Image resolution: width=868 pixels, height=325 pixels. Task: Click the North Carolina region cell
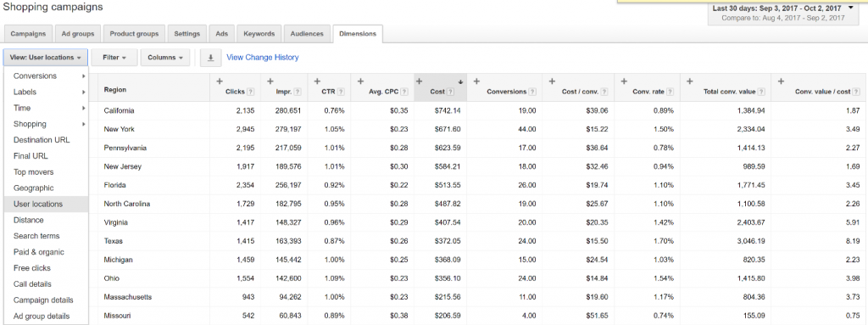pos(127,204)
